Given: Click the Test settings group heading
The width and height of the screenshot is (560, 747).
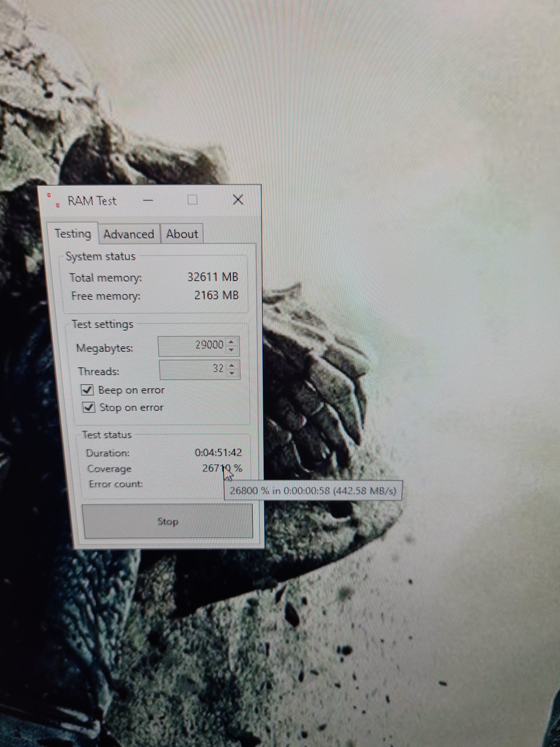Looking at the screenshot, I should pyautogui.click(x=103, y=324).
